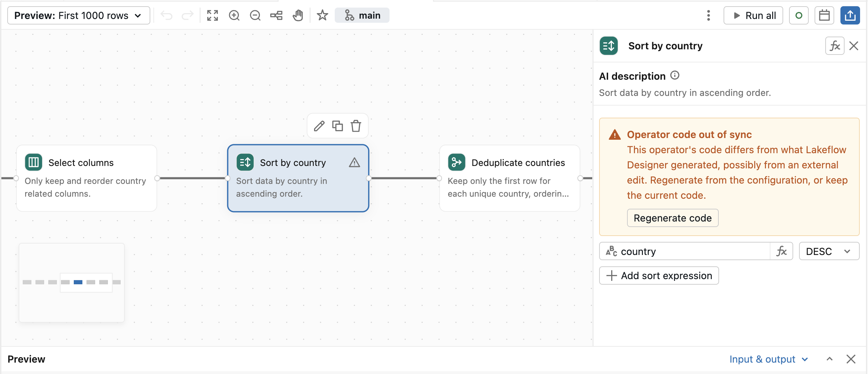Close the Preview panel
The image size is (868, 374).
click(x=851, y=359)
